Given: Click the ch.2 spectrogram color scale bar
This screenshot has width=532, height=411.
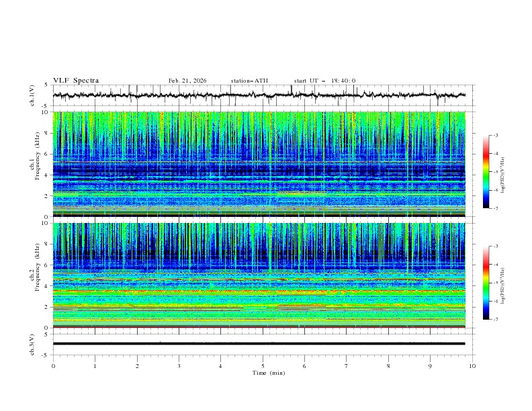Looking at the screenshot, I should tap(486, 283).
